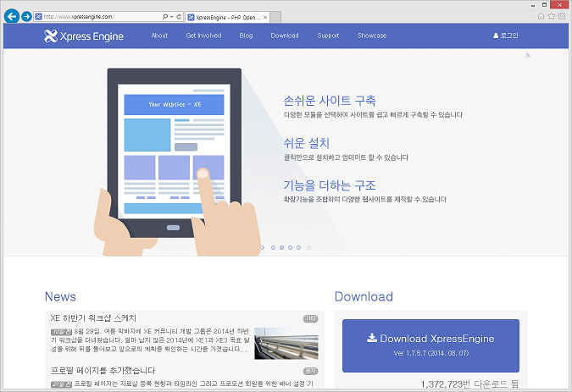572x392 pixels.
Task: Open the address bar dropdown arrow
Action: click(x=171, y=17)
